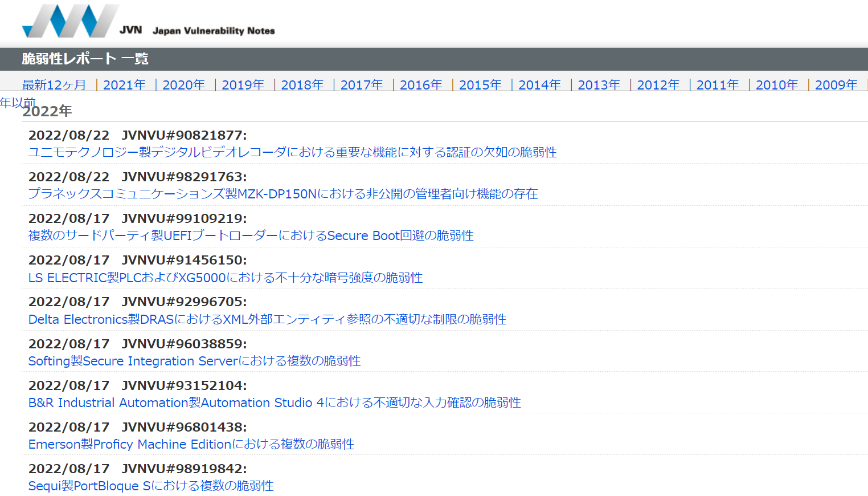Open the 2012年 report list
Screen dimensions: 868x496
pos(658,85)
